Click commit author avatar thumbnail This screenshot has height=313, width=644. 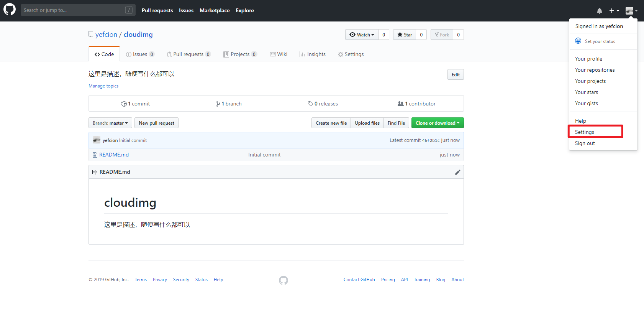coord(97,140)
